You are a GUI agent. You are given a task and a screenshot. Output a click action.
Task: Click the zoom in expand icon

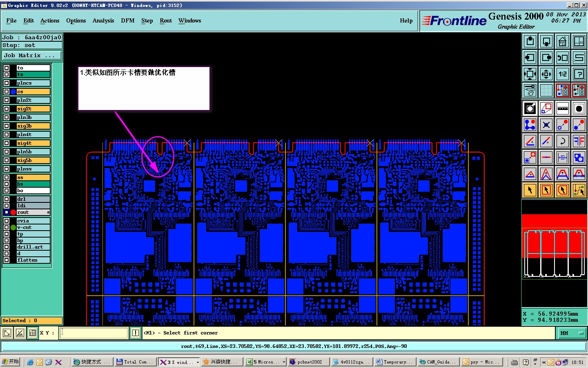click(x=530, y=74)
